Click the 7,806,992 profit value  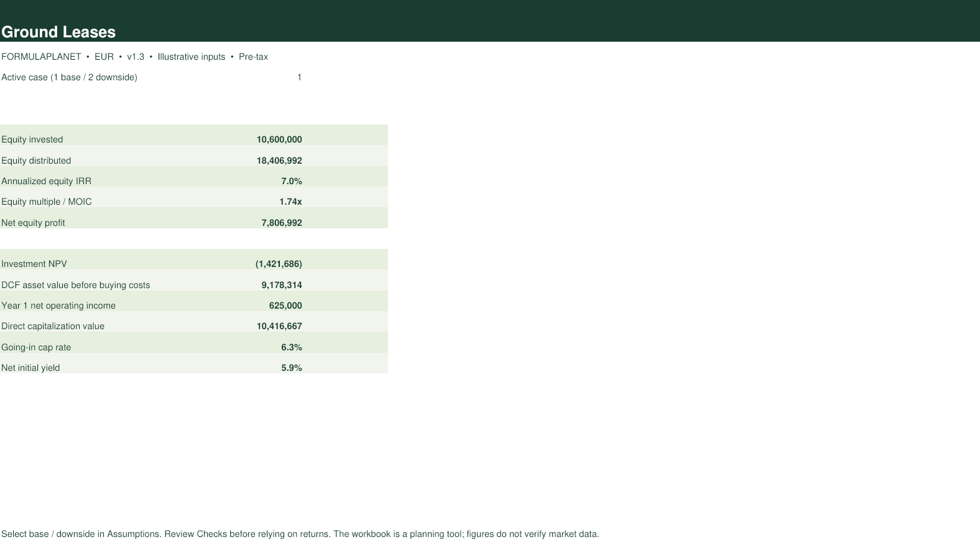282,223
